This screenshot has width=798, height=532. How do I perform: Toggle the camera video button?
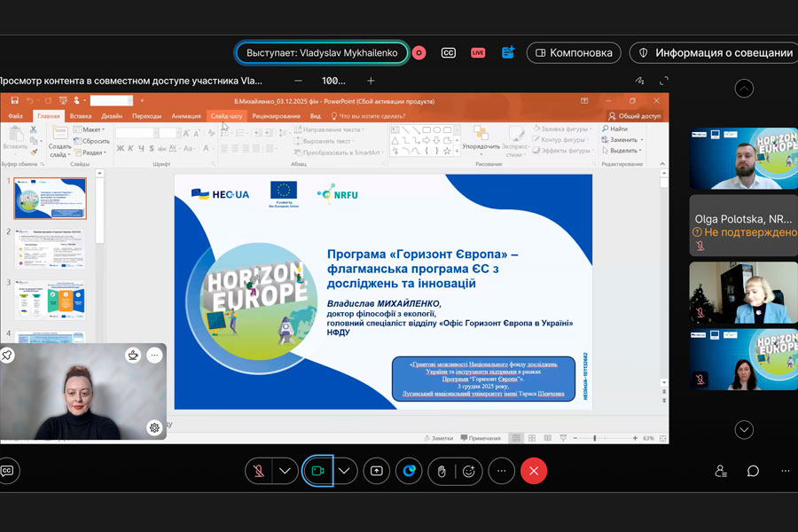(x=317, y=471)
